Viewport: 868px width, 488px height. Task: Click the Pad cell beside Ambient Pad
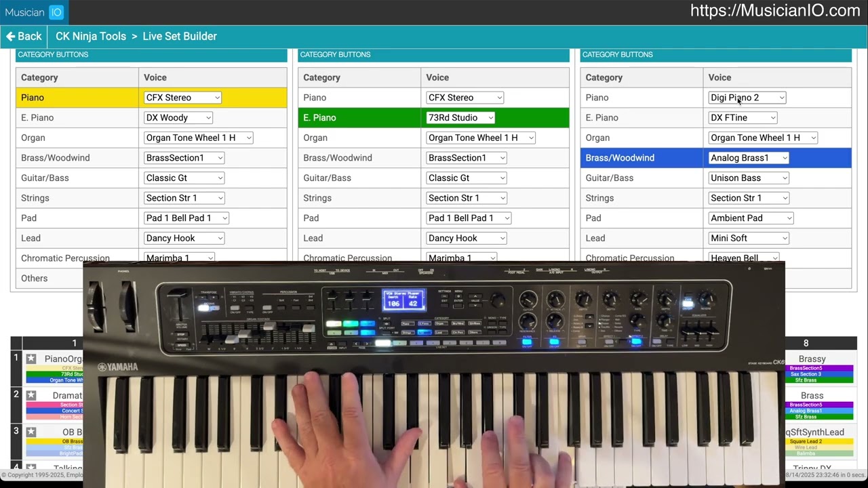tap(642, 218)
